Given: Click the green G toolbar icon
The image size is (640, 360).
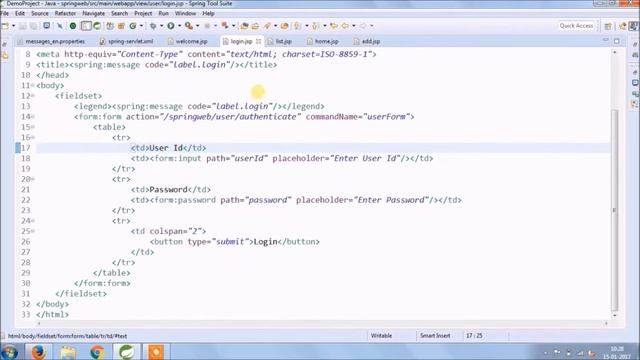Looking at the screenshot, I should (133, 26).
